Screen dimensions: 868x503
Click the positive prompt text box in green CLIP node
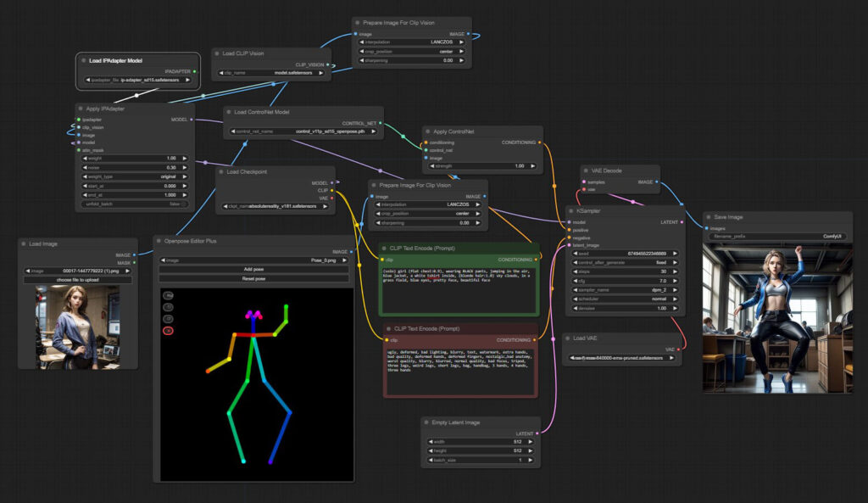(459, 289)
